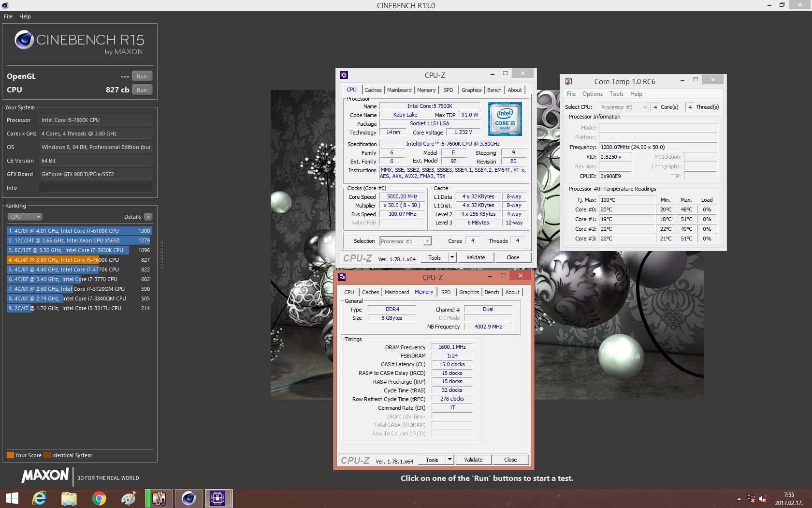Run the OpenGL benchmark
The height and width of the screenshot is (508, 812).
[142, 76]
